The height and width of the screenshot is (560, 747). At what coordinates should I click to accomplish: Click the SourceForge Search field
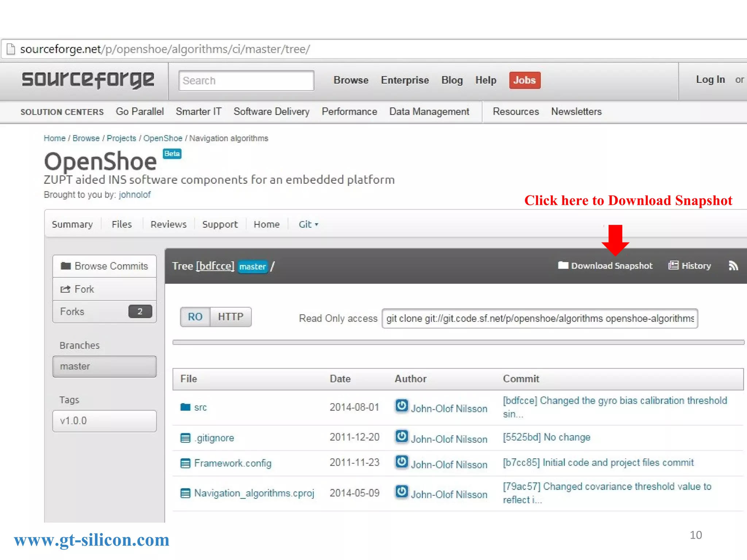tap(246, 81)
